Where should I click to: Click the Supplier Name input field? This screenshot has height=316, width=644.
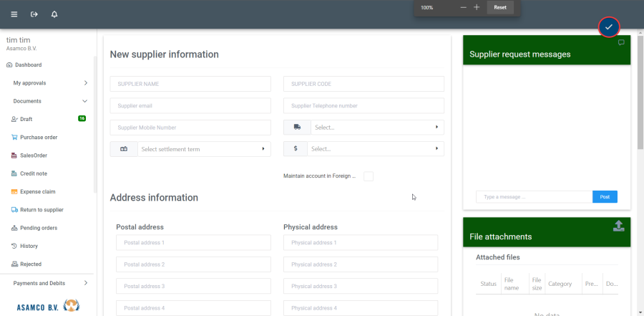pyautogui.click(x=190, y=84)
